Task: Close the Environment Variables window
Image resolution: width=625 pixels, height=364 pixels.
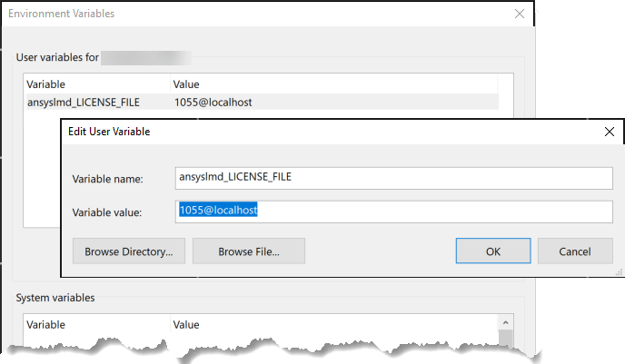Action: tap(520, 14)
